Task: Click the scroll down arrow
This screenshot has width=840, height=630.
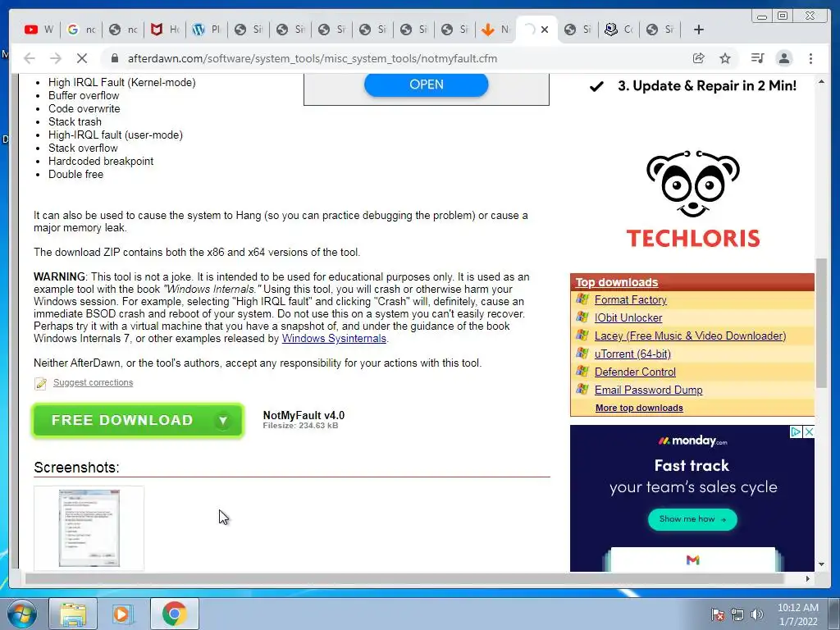Action: coord(821,564)
